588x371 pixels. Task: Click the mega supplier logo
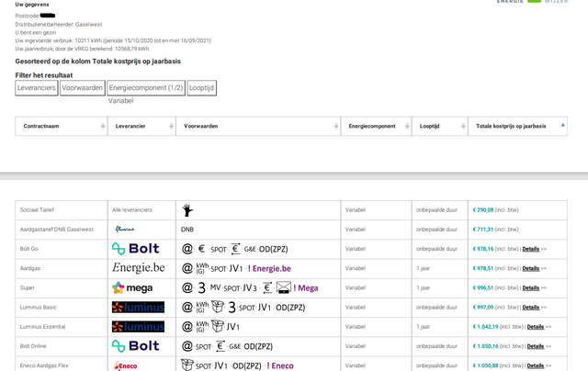132,287
